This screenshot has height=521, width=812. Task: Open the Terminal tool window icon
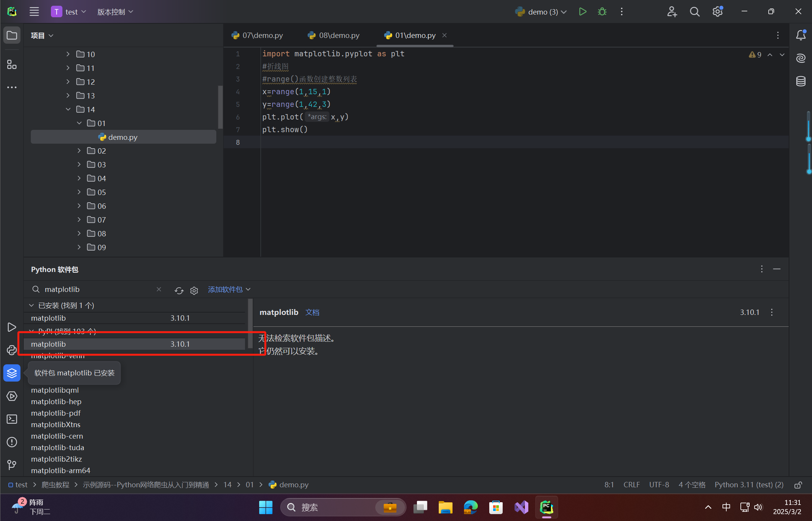12,419
